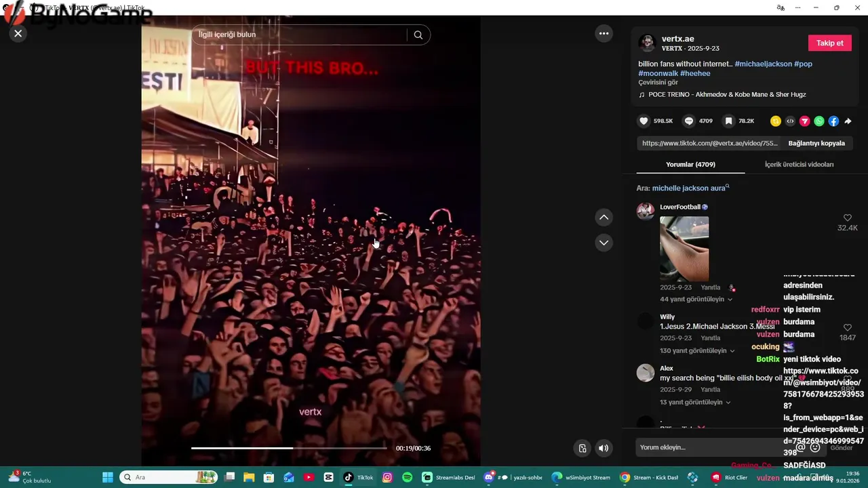Screen dimensions: 868x488
Task: Open File Explorer from the taskbar
Action: (249, 477)
